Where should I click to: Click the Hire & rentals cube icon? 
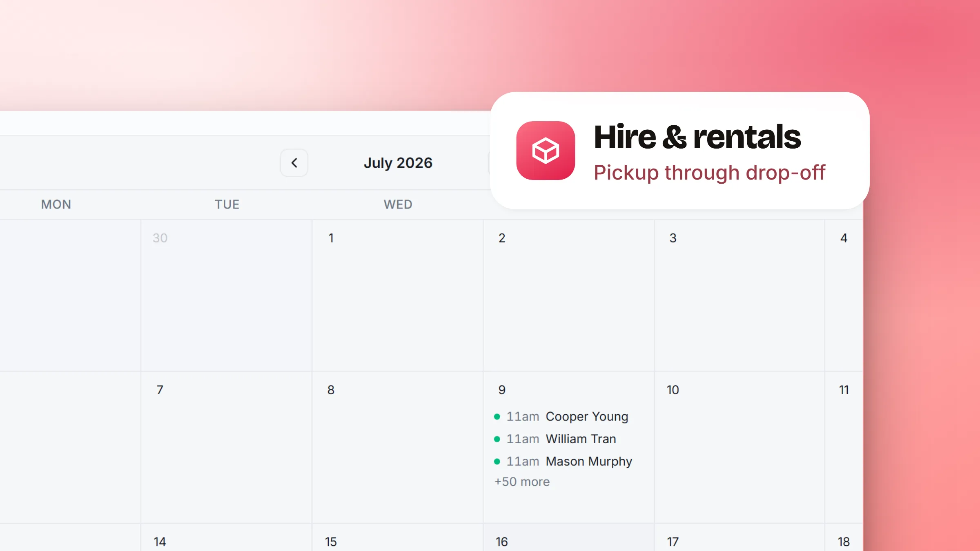pos(546,151)
